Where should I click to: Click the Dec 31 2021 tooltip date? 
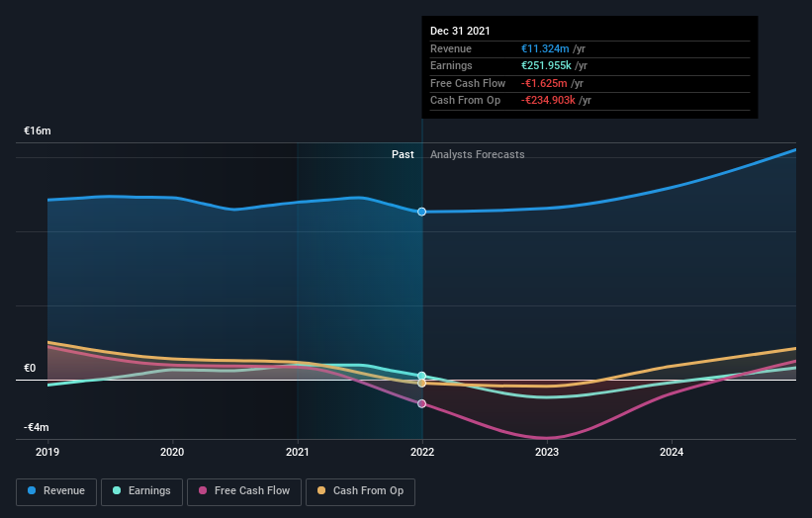tap(460, 31)
